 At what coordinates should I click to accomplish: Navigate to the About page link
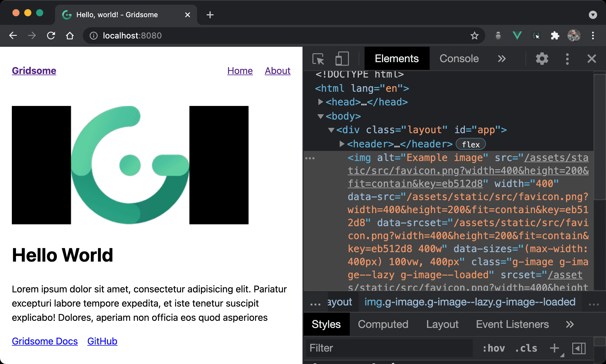coord(278,71)
